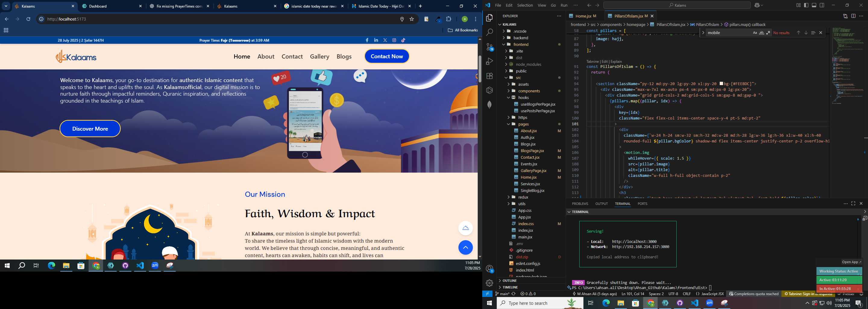Open the Selection menu in VS Code
Image resolution: width=868 pixels, height=309 pixels.
coord(525,5)
